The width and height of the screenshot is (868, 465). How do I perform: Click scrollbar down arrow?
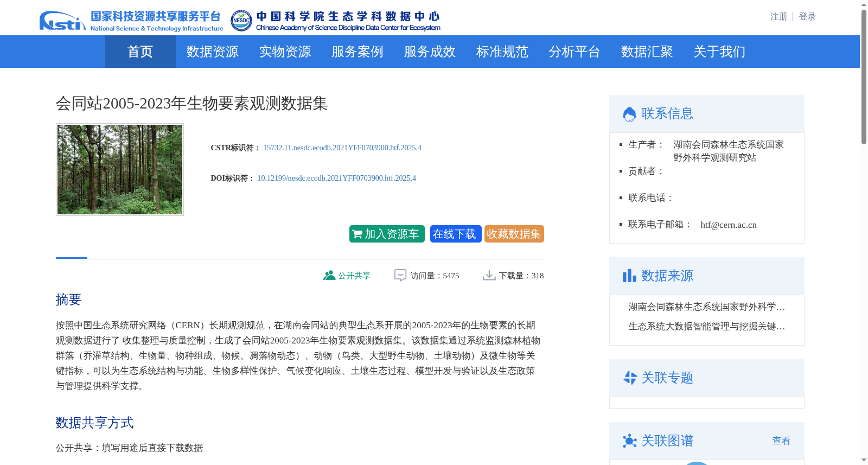click(x=864, y=460)
